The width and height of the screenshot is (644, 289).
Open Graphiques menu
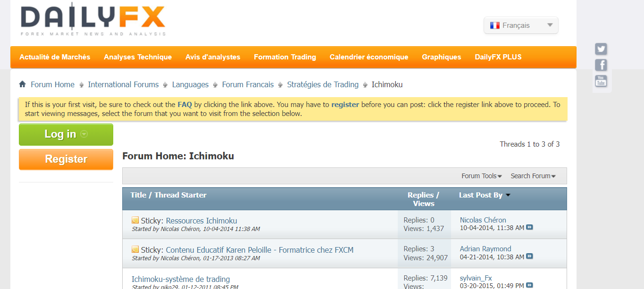pyautogui.click(x=442, y=57)
